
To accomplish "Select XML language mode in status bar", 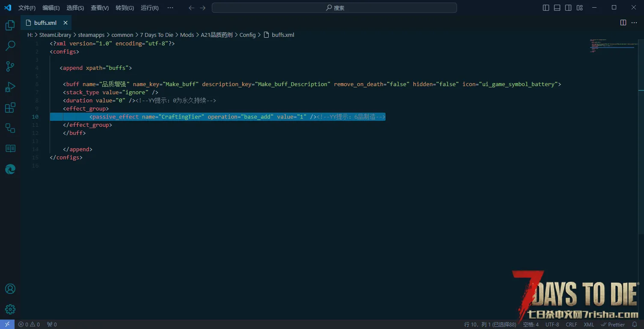I will point(589,325).
